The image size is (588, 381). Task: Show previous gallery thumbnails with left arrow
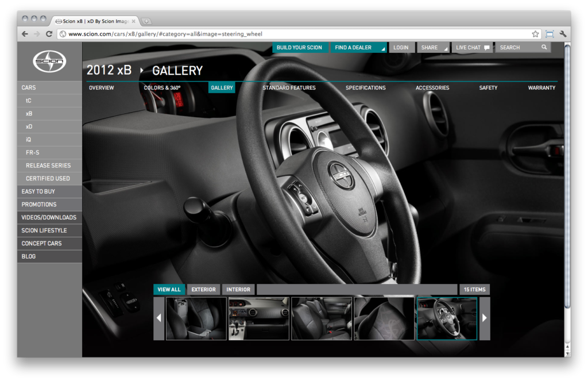pos(158,318)
